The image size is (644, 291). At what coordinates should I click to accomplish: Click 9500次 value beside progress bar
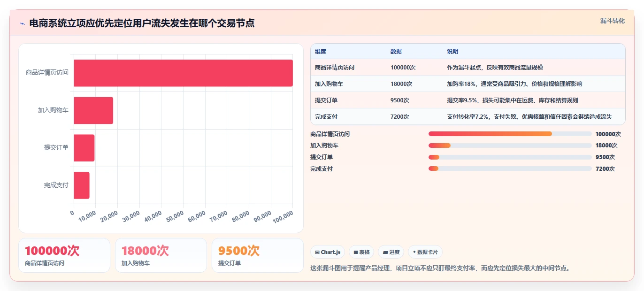pos(605,157)
